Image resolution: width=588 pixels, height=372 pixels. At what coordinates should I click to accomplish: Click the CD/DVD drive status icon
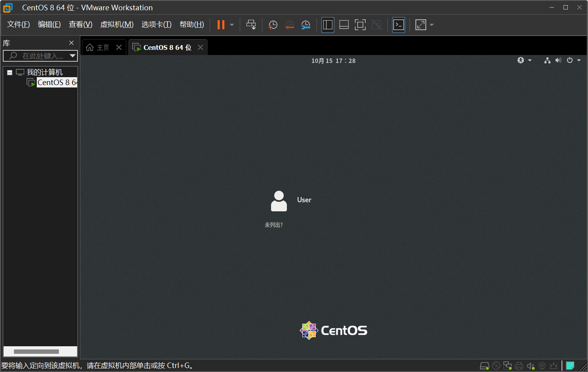496,366
